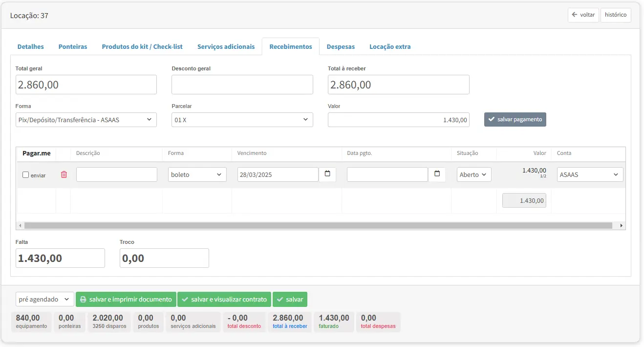Open the Produtos do kit / Check-list tab

click(142, 47)
